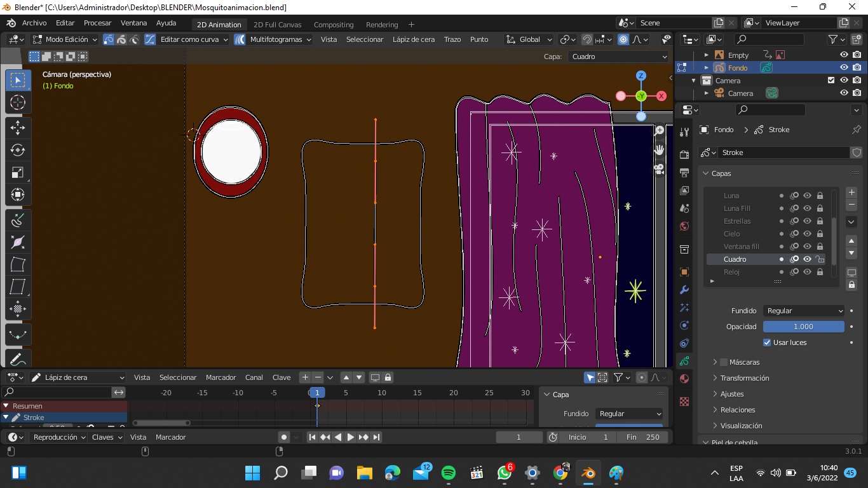Viewport: 868px width, 488px height.
Task: Click the Opacidad slider
Action: tap(803, 327)
